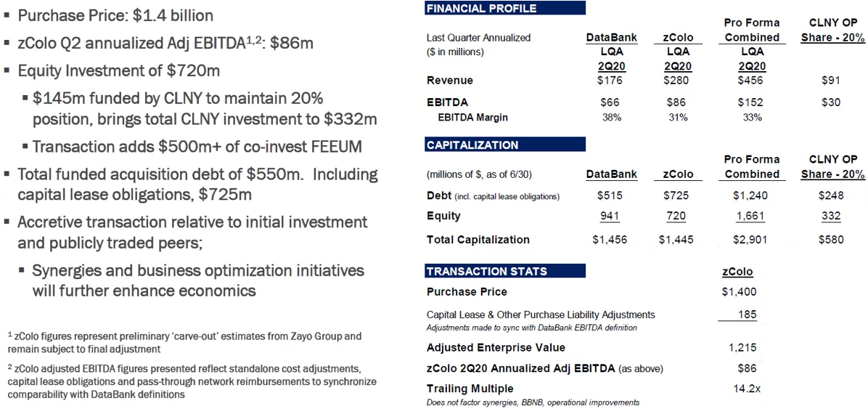868x409 pixels.
Task: Click the TRANSACTION STATS section header
Action: pyautogui.click(x=487, y=272)
